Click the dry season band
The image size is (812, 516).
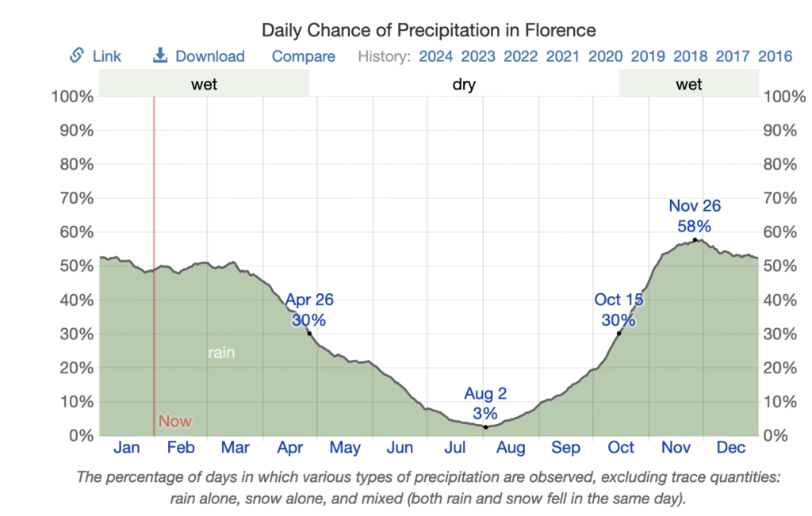[x=464, y=84]
